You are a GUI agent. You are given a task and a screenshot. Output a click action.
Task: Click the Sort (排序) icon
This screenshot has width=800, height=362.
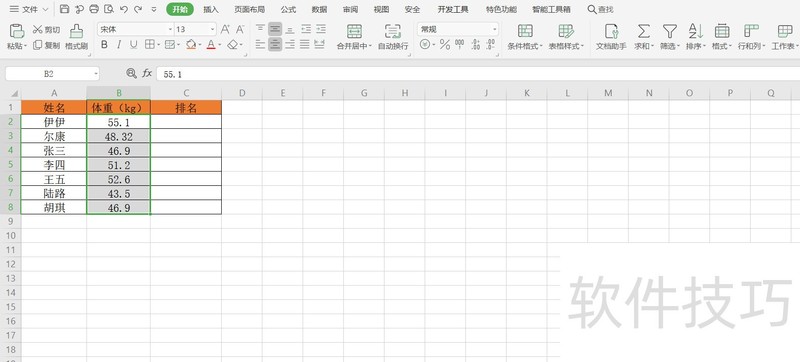tap(695, 32)
